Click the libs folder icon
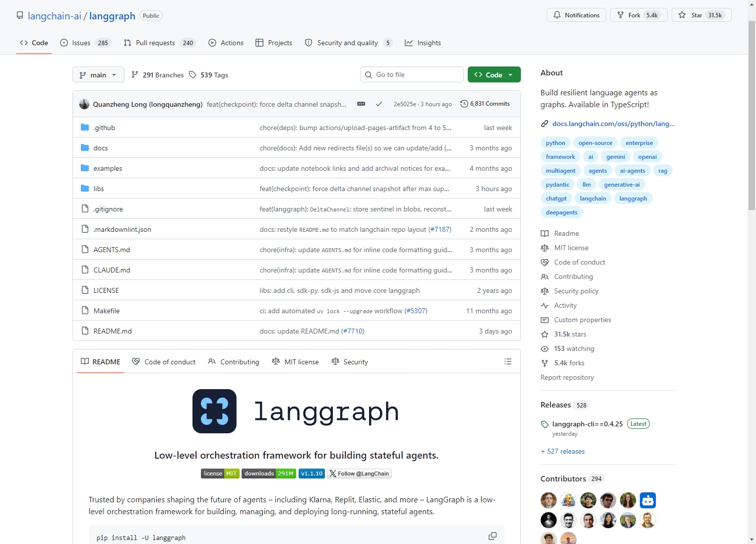Screen dimensions: 756x544 pos(85,189)
